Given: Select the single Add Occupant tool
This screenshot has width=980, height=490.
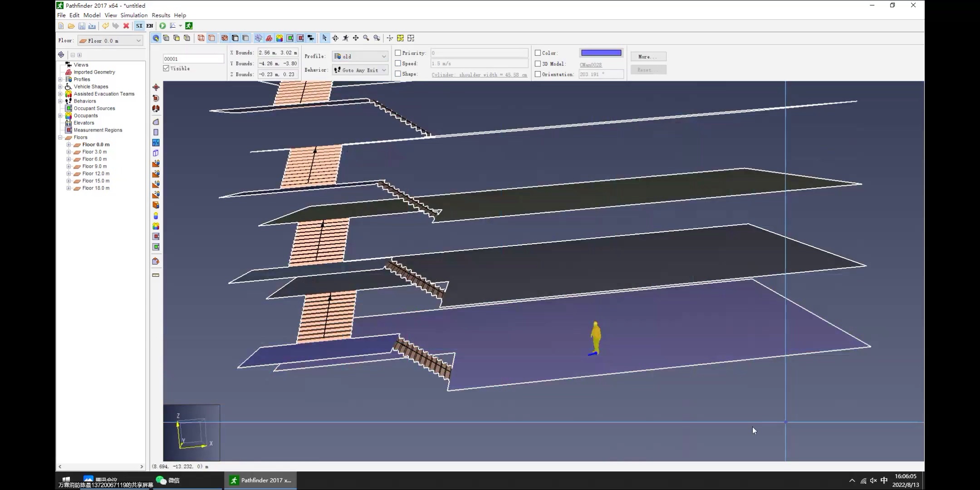Looking at the screenshot, I should (156, 216).
